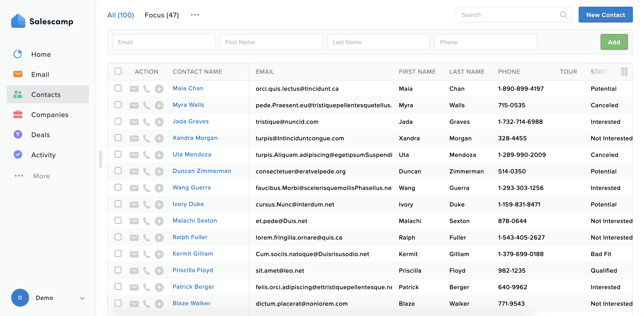Open the Activity section in sidebar

43,155
